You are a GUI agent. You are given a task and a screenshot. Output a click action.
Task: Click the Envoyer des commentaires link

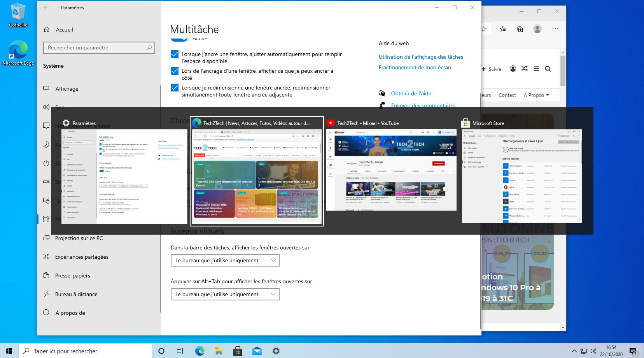point(423,105)
